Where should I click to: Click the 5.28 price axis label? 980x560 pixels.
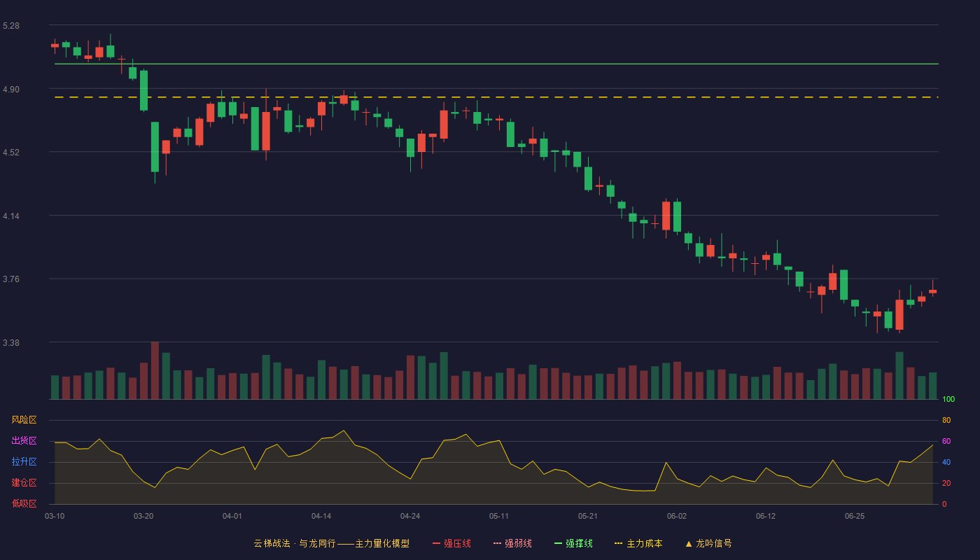[11, 26]
